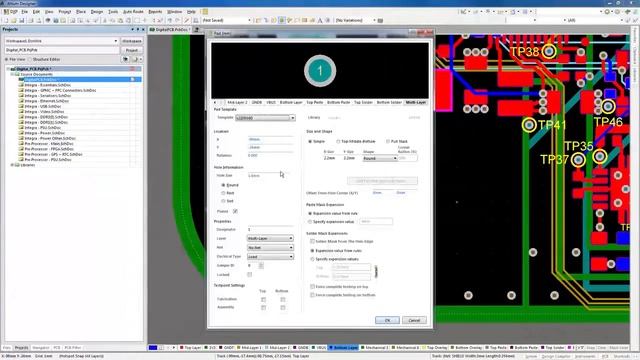Click the yellow icon after Help menu

(x=205, y=12)
